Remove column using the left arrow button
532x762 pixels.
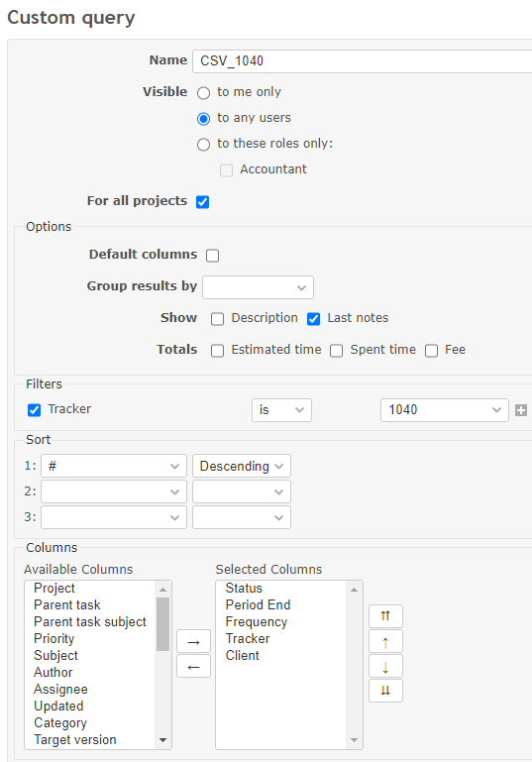coord(193,666)
